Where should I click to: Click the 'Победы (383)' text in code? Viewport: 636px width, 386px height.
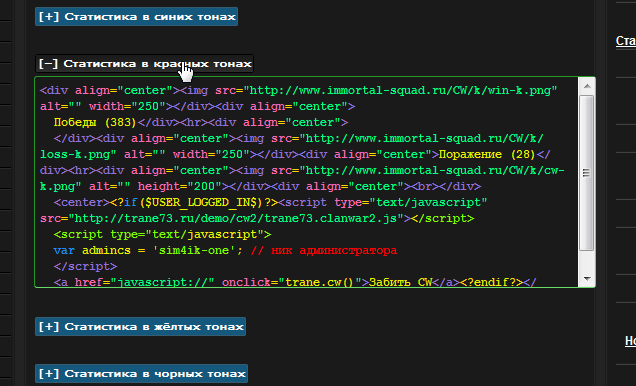click(95, 122)
